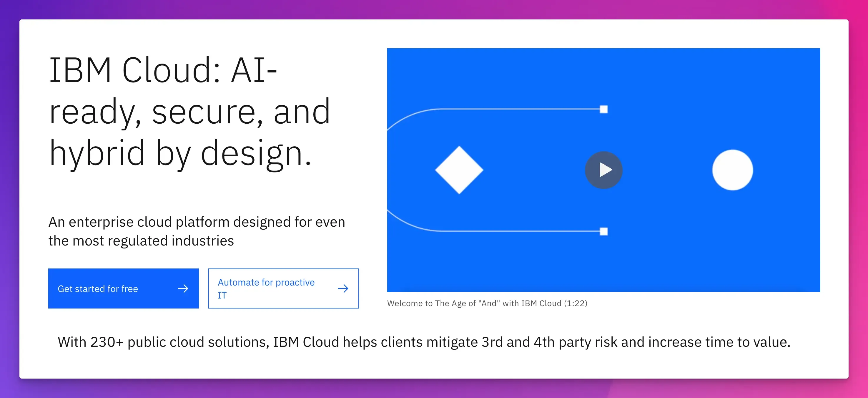The height and width of the screenshot is (398, 868).
Task: Select the video caption Welcome to The Age of "And"
Action: [487, 303]
